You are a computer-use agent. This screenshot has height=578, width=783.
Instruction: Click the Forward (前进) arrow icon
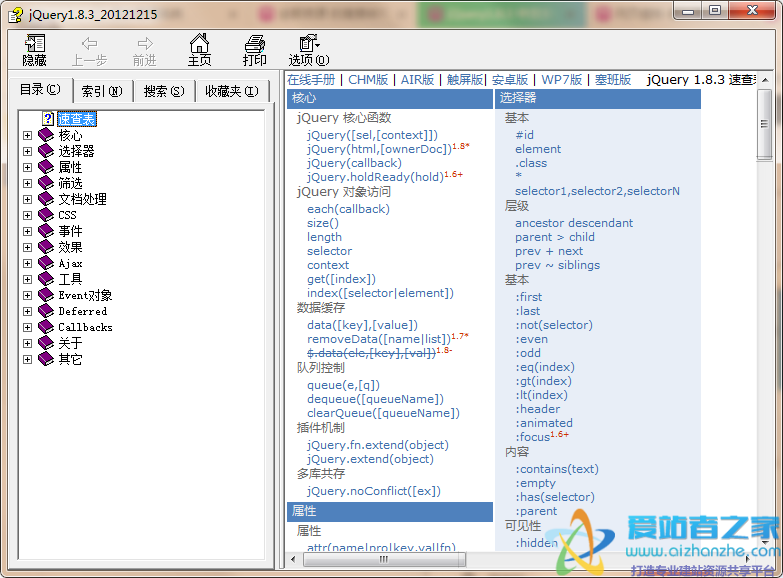[145, 43]
